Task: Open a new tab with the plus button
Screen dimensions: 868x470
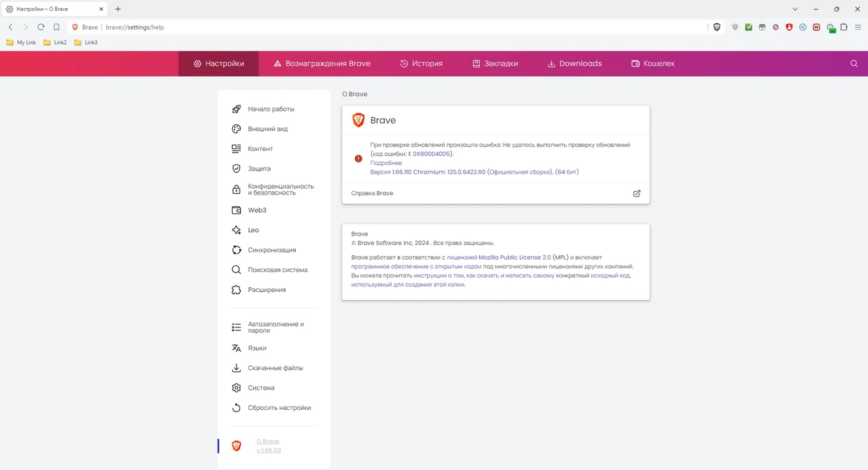Action: click(118, 9)
